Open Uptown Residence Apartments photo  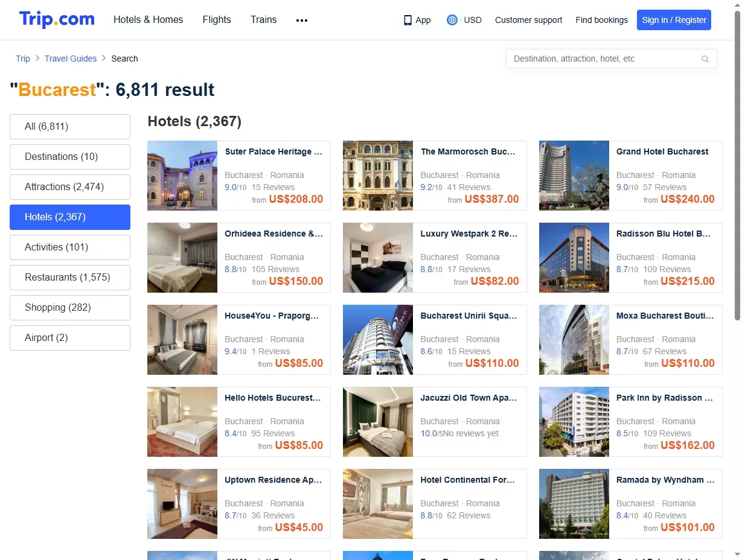coord(182,504)
